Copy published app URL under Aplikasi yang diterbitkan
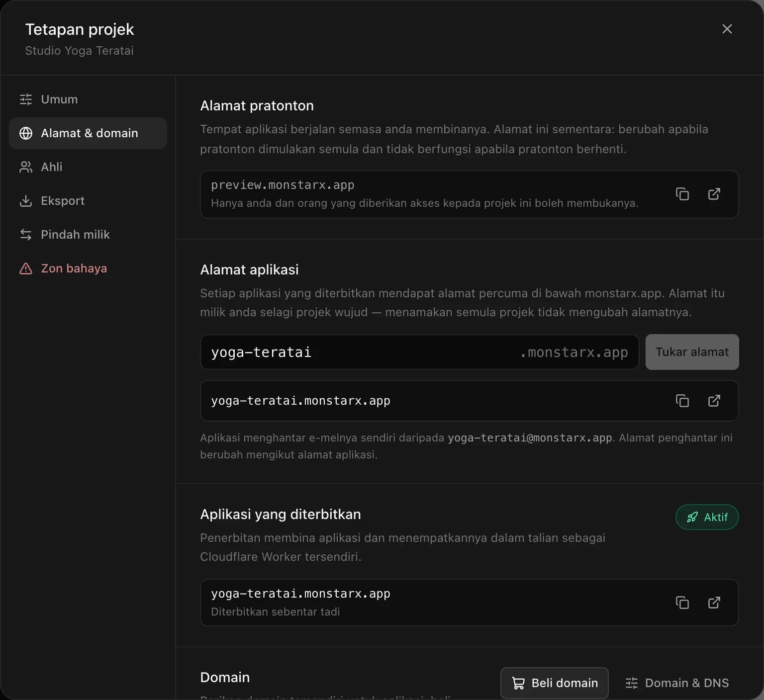Image resolution: width=764 pixels, height=700 pixels. 682,603
